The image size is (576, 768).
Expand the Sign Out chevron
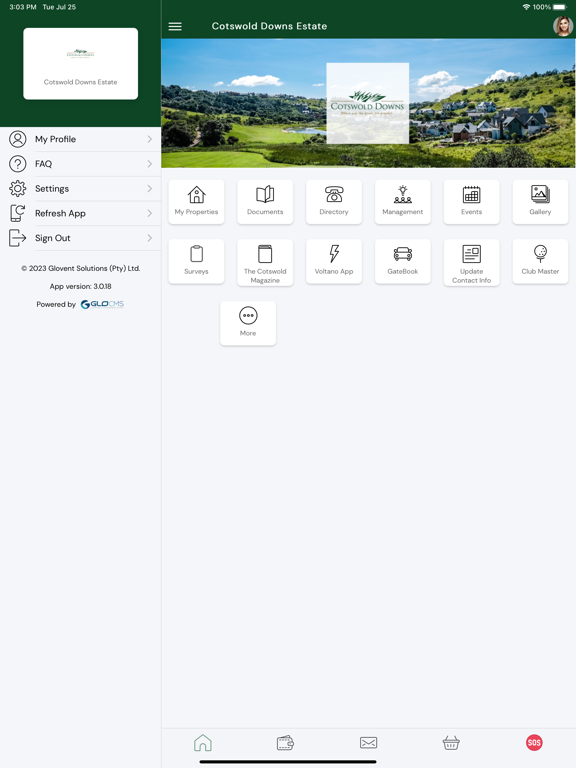[149, 238]
